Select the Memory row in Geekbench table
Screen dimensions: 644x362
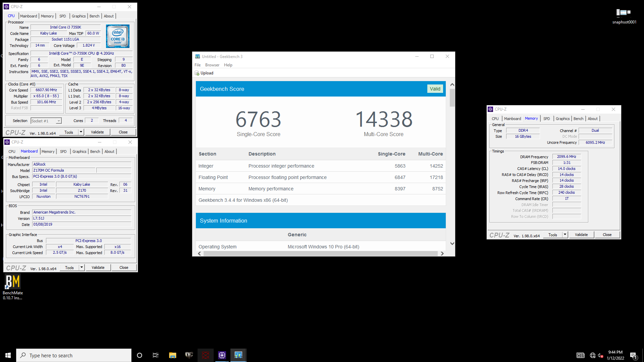[x=321, y=189]
